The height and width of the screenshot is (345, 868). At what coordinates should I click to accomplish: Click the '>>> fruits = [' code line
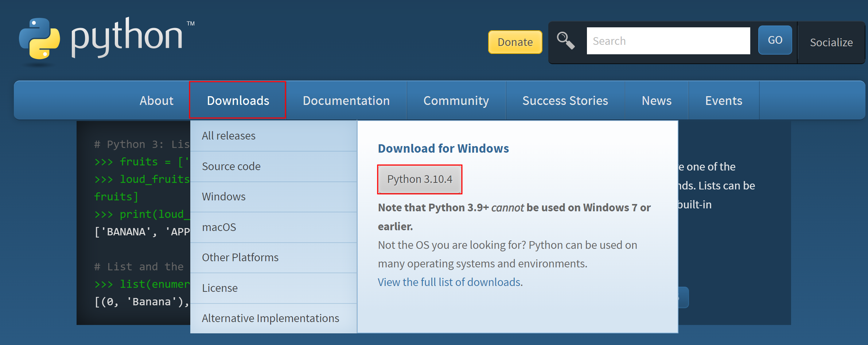(142, 162)
